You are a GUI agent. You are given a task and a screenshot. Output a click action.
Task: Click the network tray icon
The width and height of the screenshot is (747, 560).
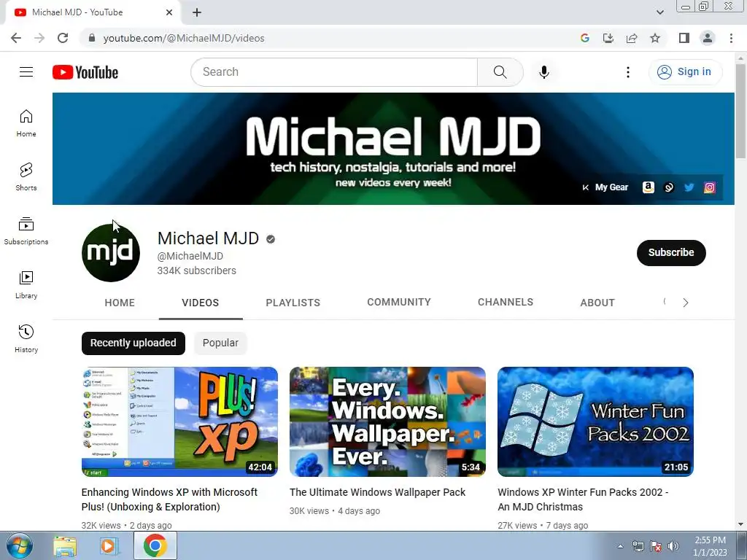pos(638,546)
